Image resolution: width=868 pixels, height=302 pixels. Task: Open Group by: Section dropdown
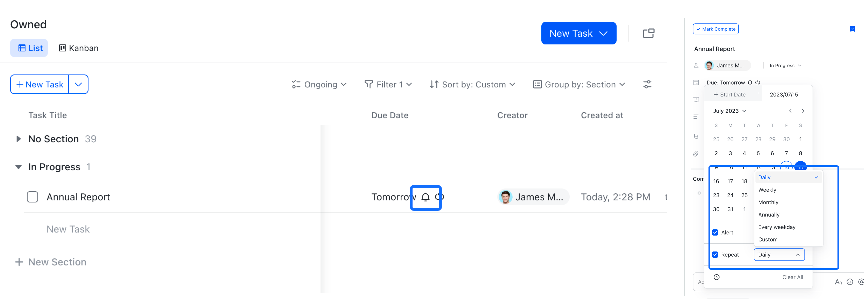coord(579,85)
